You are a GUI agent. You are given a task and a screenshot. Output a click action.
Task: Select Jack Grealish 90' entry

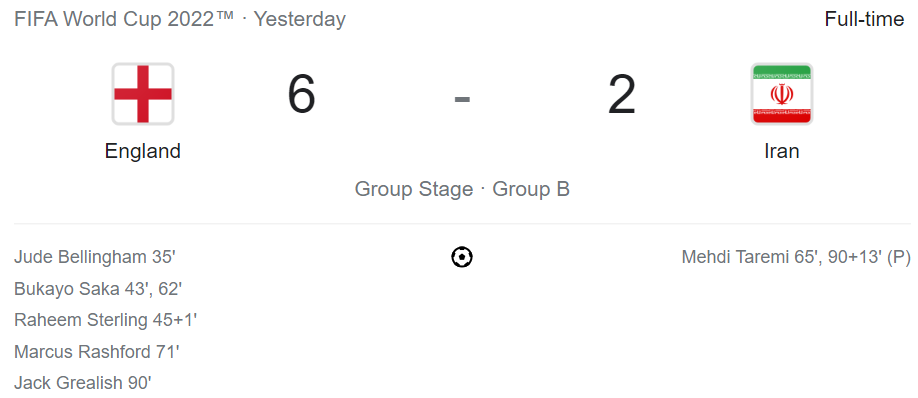(83, 383)
